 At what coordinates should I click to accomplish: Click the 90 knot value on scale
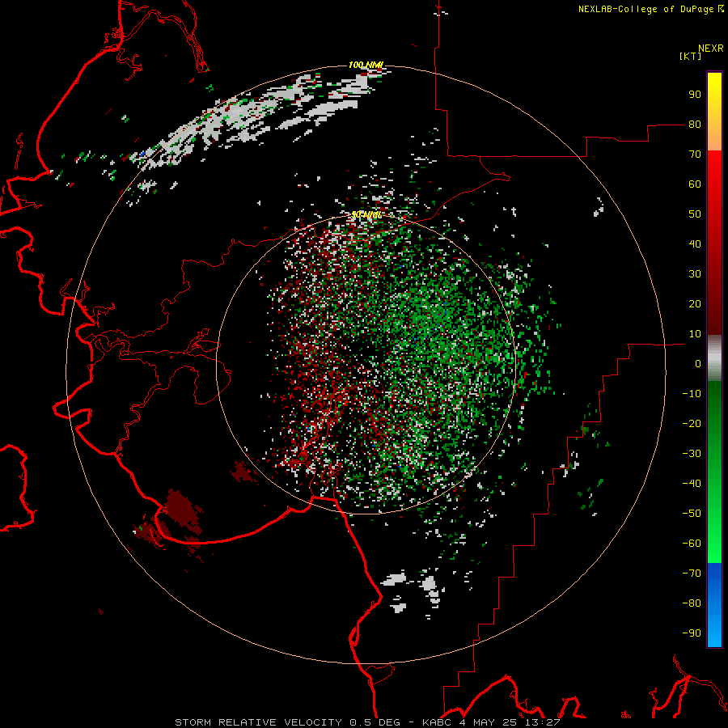point(695,95)
